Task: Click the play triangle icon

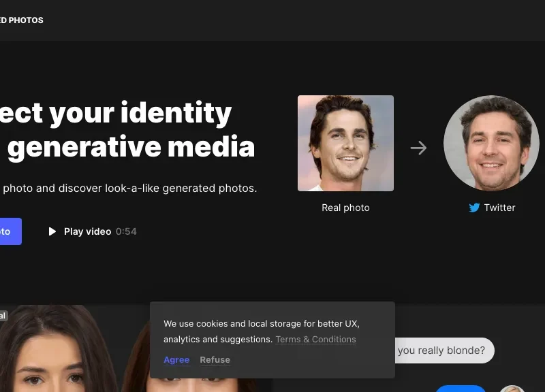Action: point(52,231)
